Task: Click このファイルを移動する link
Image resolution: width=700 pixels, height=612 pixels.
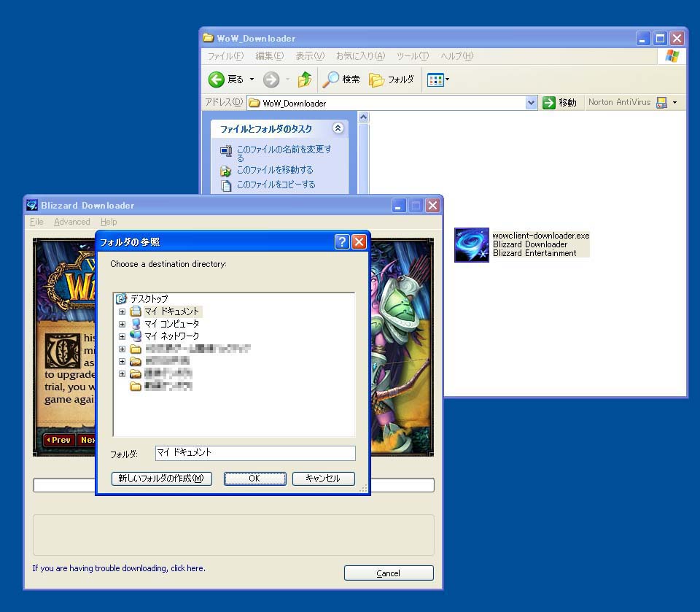Action: (275, 170)
